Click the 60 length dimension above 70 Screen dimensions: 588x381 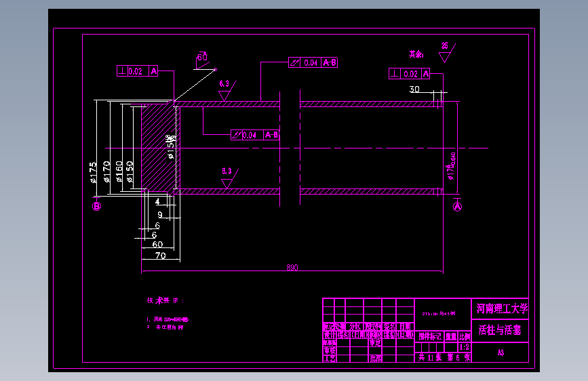[x=157, y=245]
